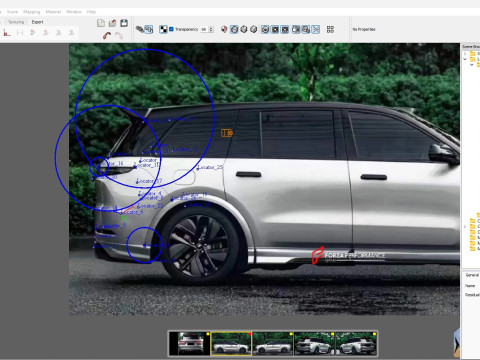The width and height of the screenshot is (480, 360).
Task: Click the four-squares grid layout icon
Action: click(330, 29)
